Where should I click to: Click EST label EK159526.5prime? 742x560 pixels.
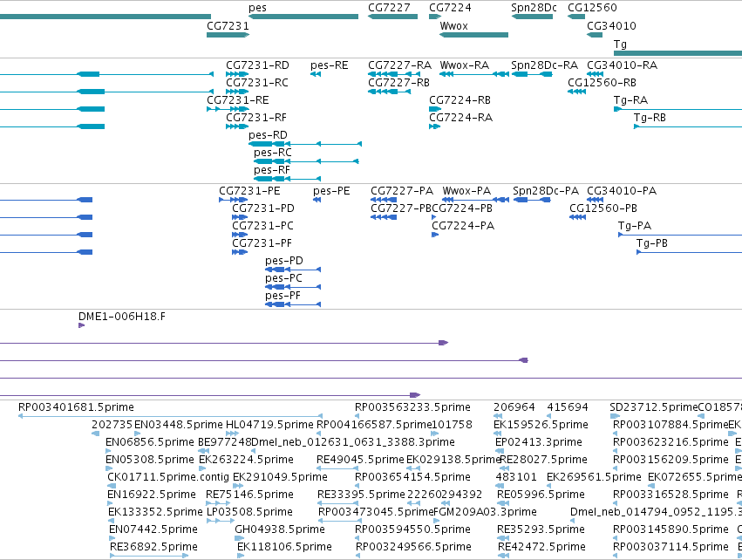[x=541, y=425]
